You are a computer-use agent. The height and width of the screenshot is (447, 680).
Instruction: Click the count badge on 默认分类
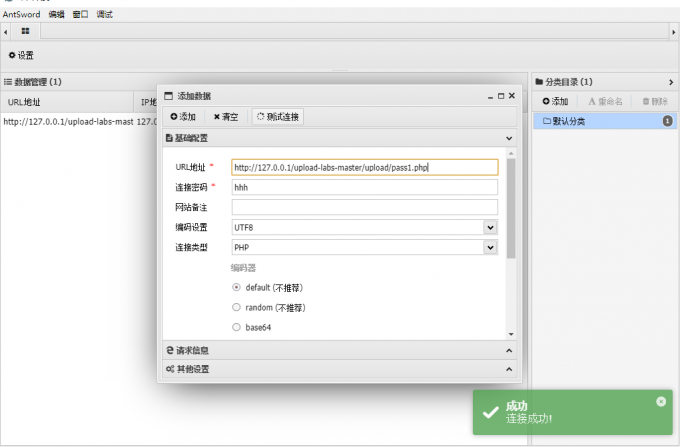(x=667, y=121)
